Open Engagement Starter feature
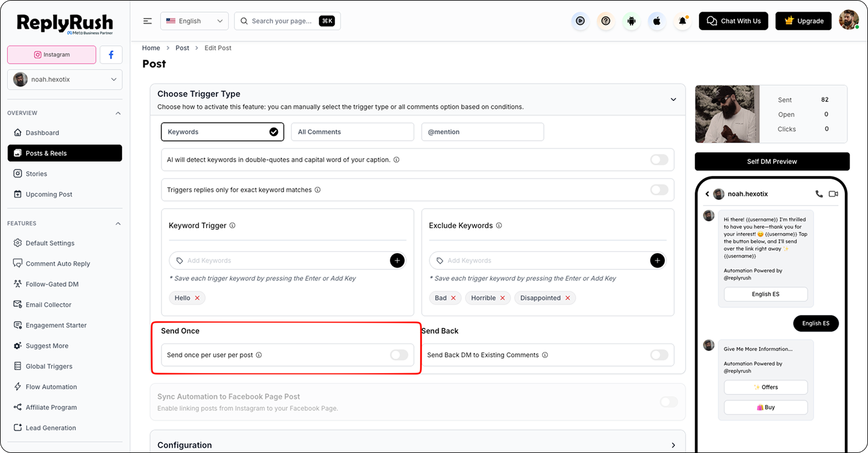The width and height of the screenshot is (868, 453). click(x=65, y=326)
